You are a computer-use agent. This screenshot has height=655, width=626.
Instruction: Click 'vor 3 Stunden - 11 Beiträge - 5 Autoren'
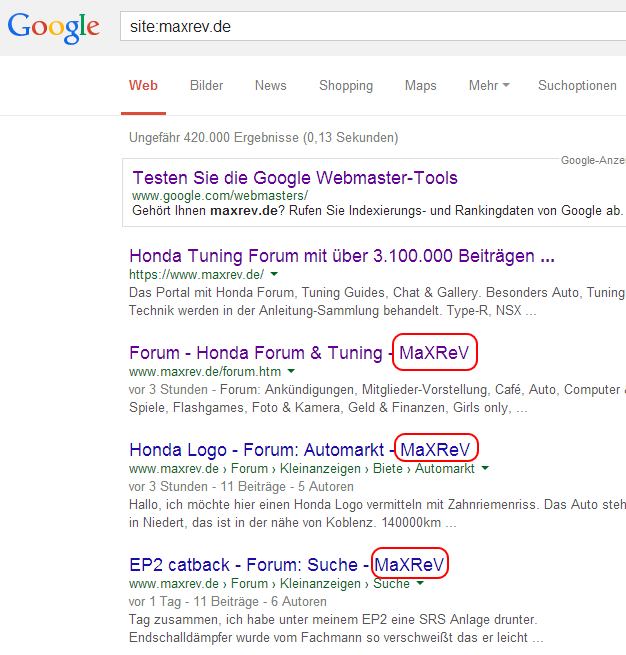point(241,487)
